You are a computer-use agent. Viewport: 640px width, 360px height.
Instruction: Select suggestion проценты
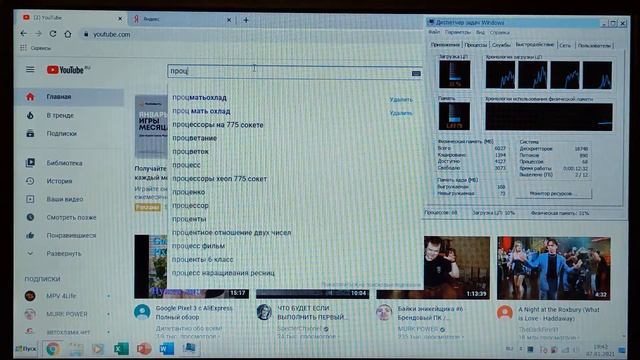(189, 219)
